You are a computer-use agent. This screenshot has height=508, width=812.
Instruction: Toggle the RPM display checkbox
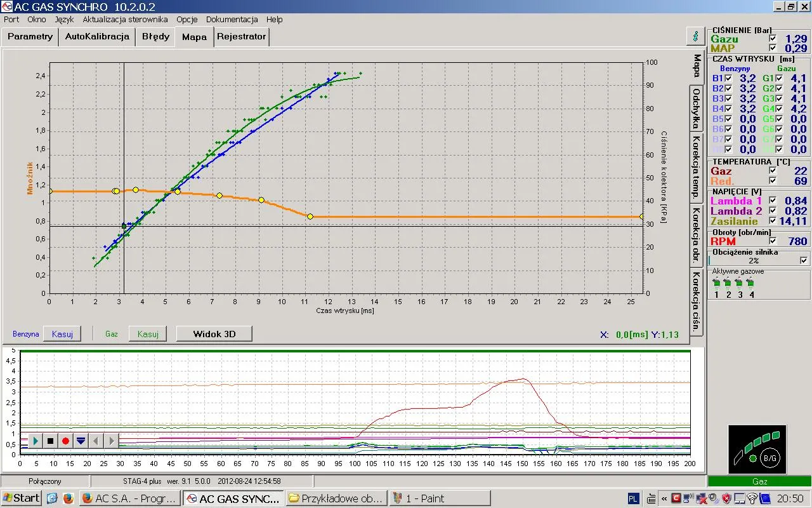coord(773,241)
